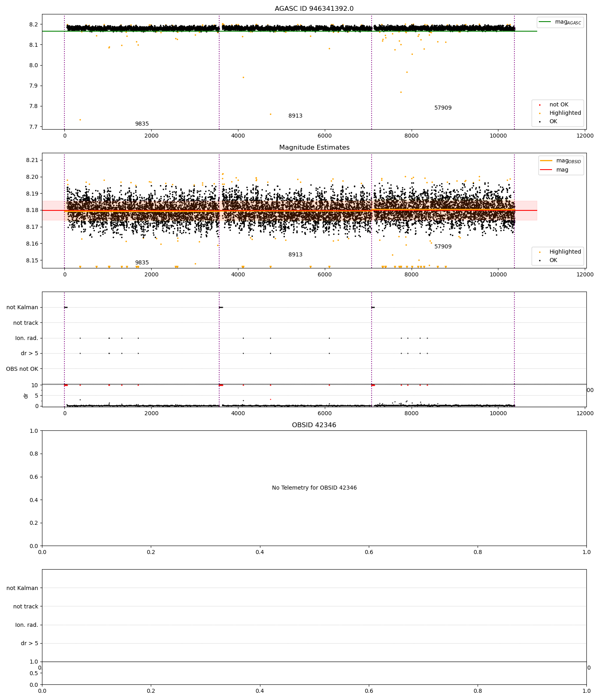The image size is (600, 700).
Task: Select 'dr > 5' label in the third panel
Action: (x=30, y=353)
